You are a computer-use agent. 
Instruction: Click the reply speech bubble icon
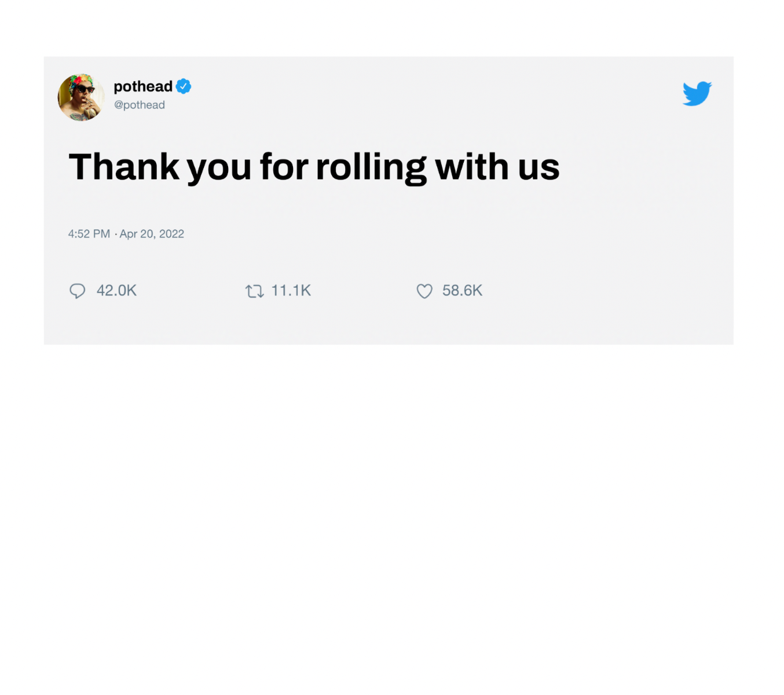[x=77, y=291]
